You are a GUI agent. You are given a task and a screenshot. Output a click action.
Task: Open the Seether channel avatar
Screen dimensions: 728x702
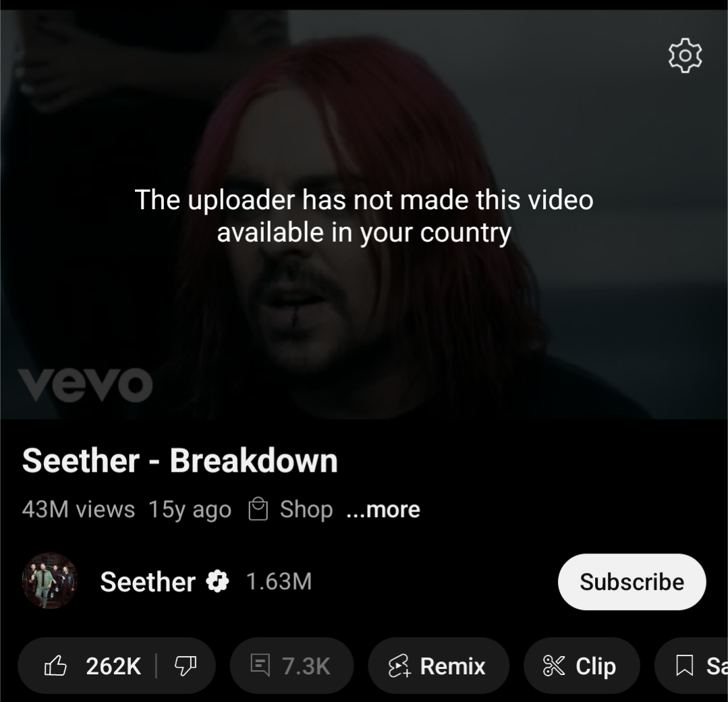coord(50,580)
